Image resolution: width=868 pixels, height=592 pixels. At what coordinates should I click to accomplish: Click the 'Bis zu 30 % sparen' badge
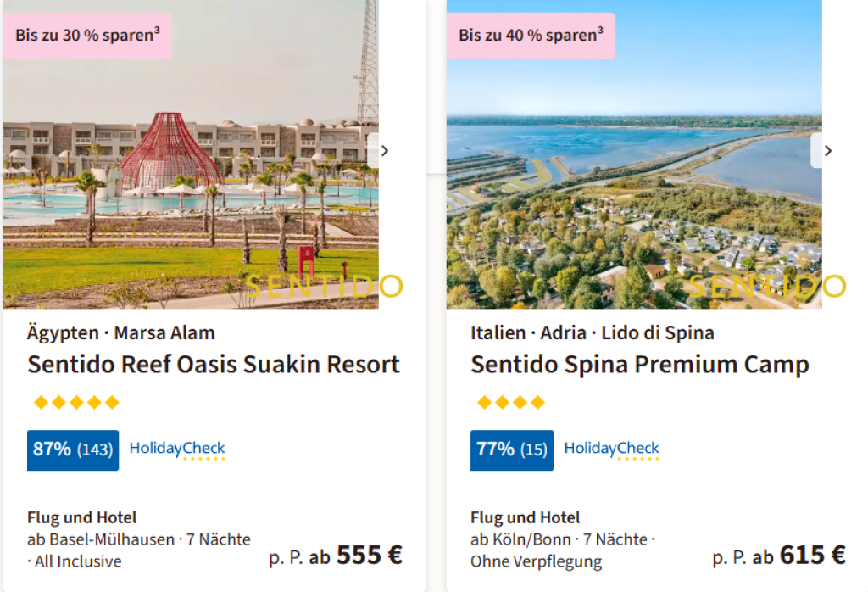coord(88,36)
